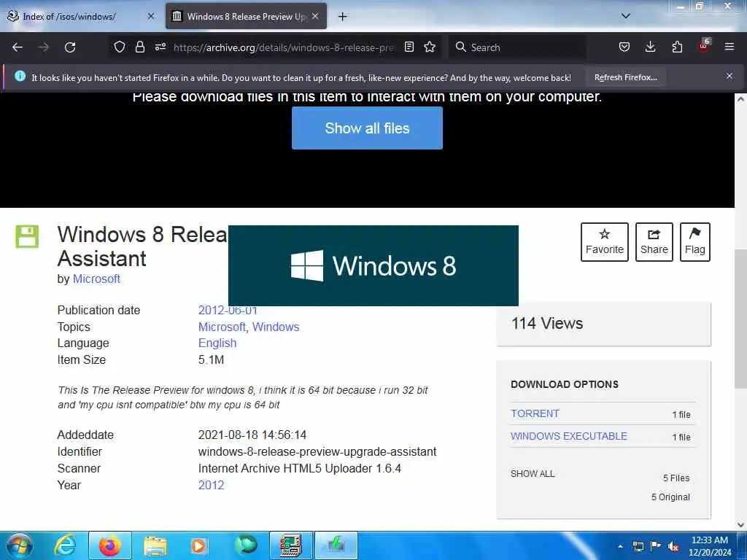
Task: Download via the TORRENT option
Action: (535, 414)
